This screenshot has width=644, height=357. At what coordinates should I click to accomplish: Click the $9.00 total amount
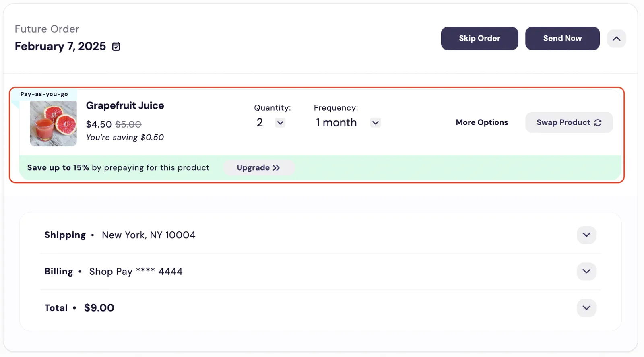(99, 308)
